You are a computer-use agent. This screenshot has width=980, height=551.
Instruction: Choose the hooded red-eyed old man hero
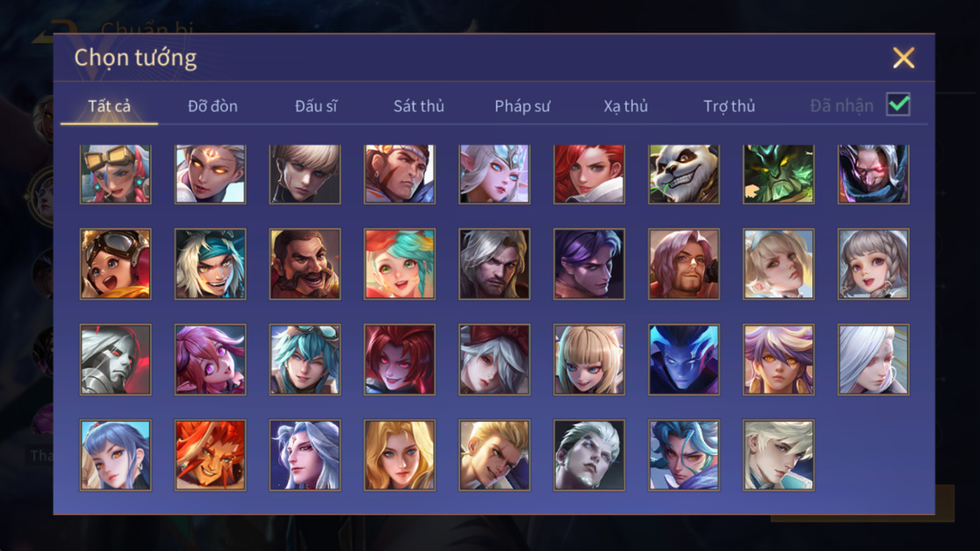coord(873,175)
